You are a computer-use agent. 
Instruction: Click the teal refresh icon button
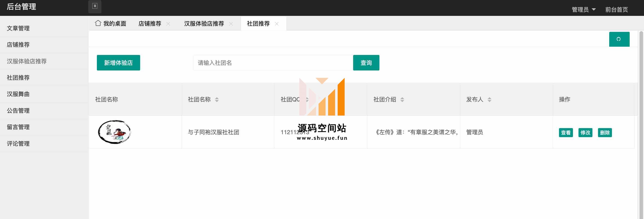[619, 39]
